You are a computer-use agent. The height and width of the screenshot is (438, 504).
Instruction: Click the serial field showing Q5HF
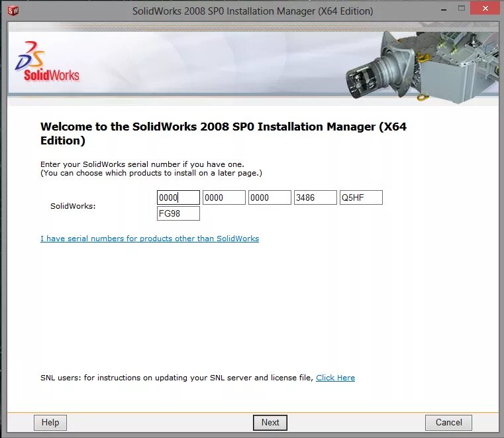point(361,197)
